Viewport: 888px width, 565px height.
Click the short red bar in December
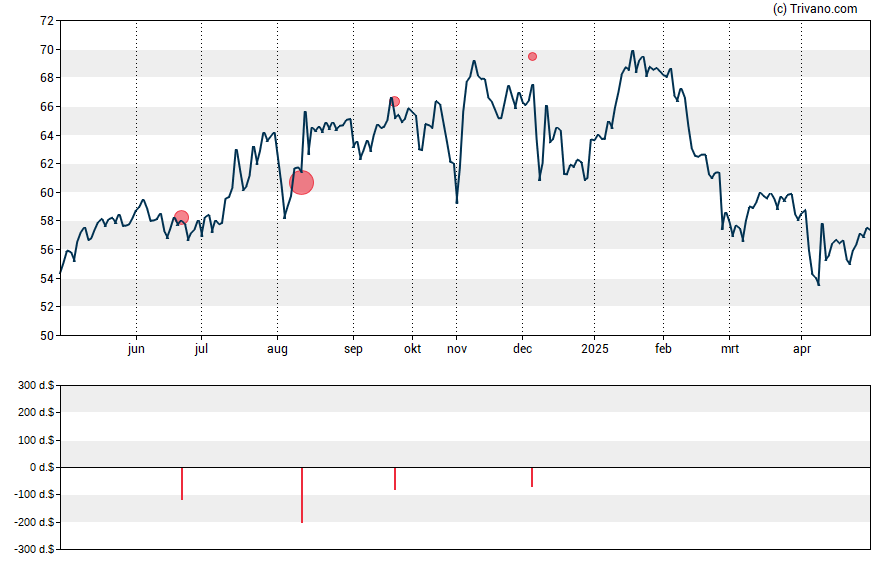tap(532, 477)
